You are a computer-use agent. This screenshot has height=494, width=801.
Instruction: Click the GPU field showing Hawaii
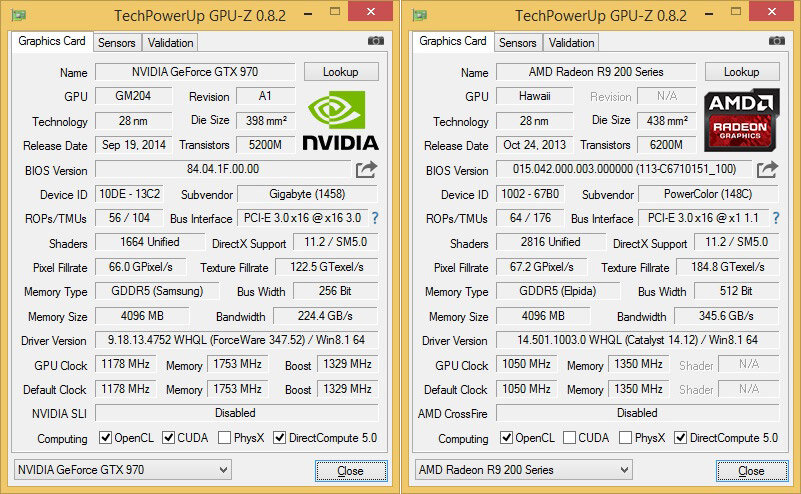coord(534,96)
